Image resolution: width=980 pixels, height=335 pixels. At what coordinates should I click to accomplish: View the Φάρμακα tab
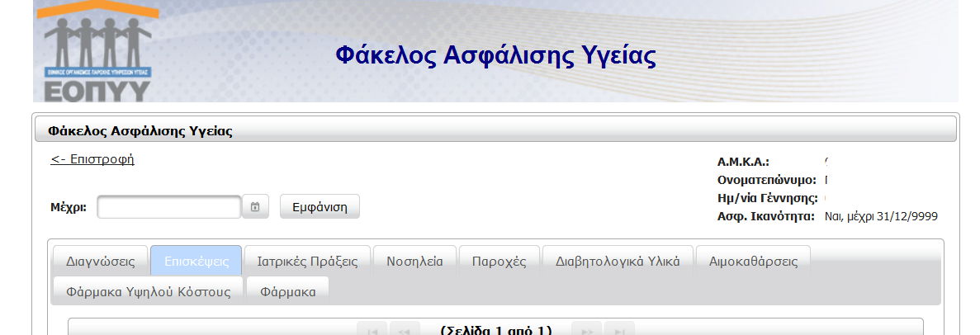point(287,291)
